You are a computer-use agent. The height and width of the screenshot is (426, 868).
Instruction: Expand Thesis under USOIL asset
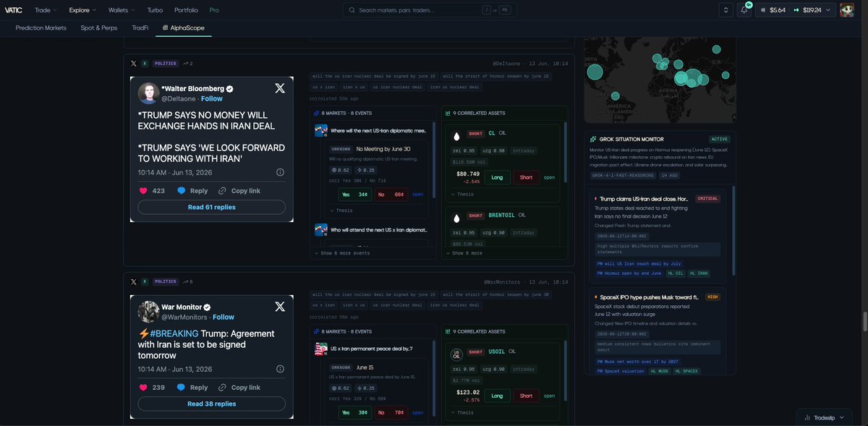click(x=463, y=412)
